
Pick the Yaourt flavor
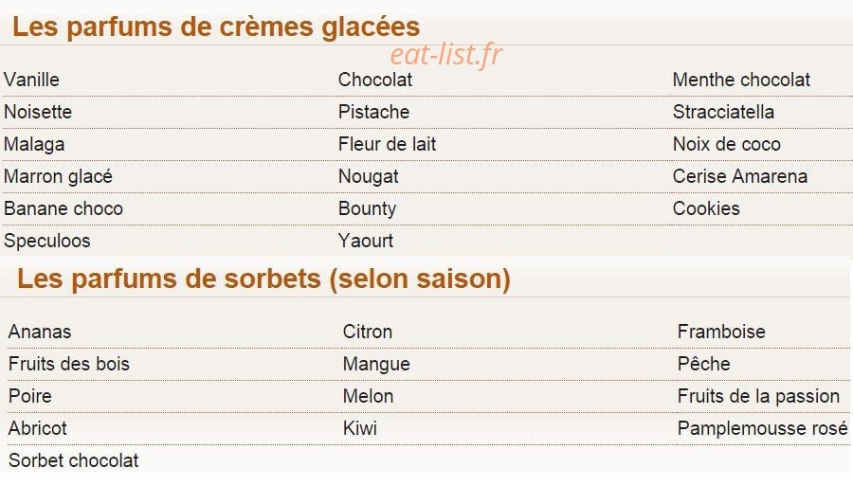coord(366,241)
